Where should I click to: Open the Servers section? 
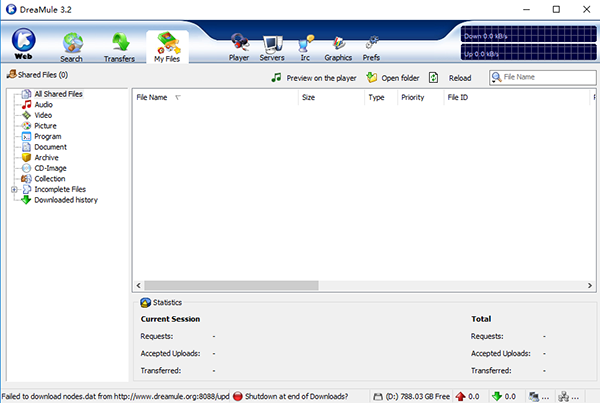272,47
